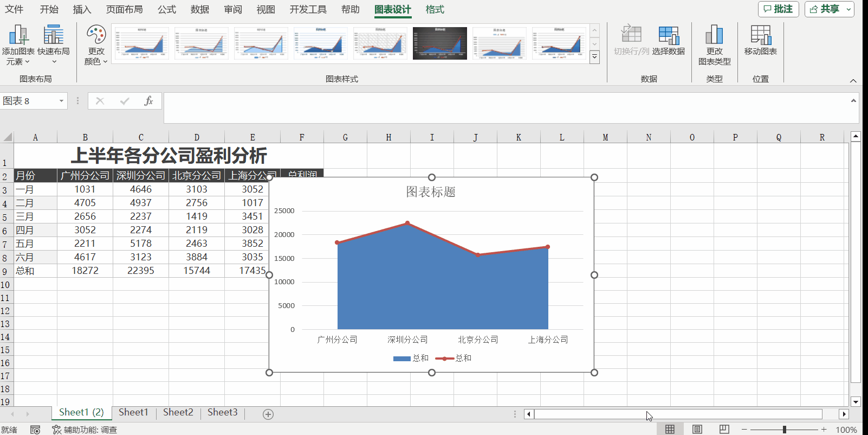The width and height of the screenshot is (868, 435).
Task: Click the 更改图表类型 icon
Action: click(714, 36)
